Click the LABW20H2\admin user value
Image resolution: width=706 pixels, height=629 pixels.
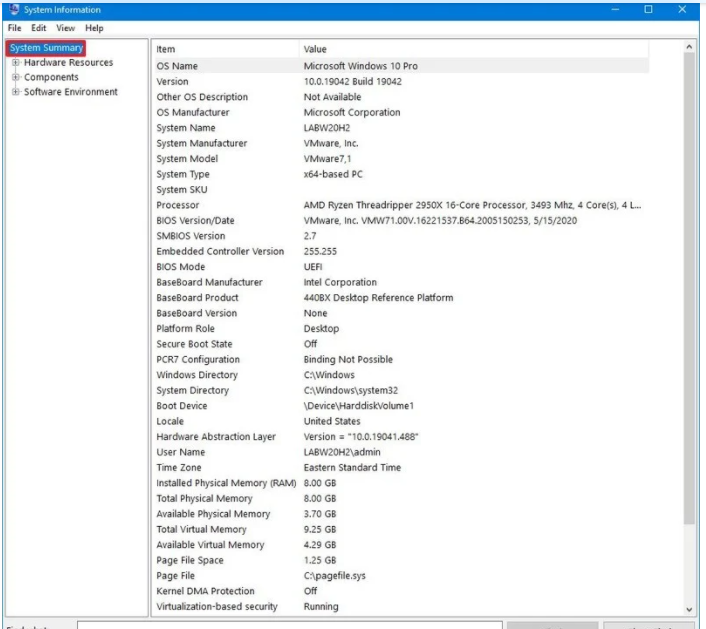tap(342, 452)
